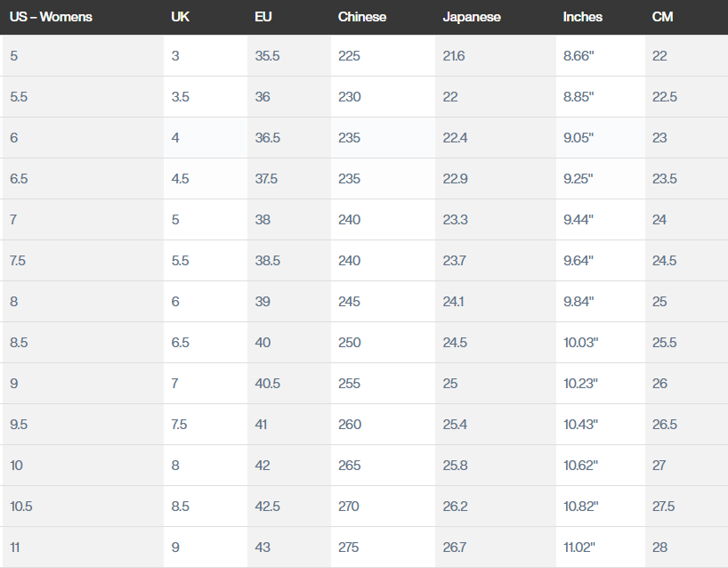Click the 26 CM cell
The width and height of the screenshot is (728, 568).
click(659, 384)
